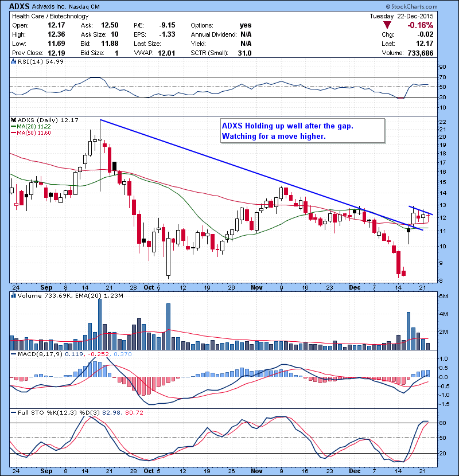Click the 'Dec' label on price-chart axis
459x476 pixels.
(355, 287)
